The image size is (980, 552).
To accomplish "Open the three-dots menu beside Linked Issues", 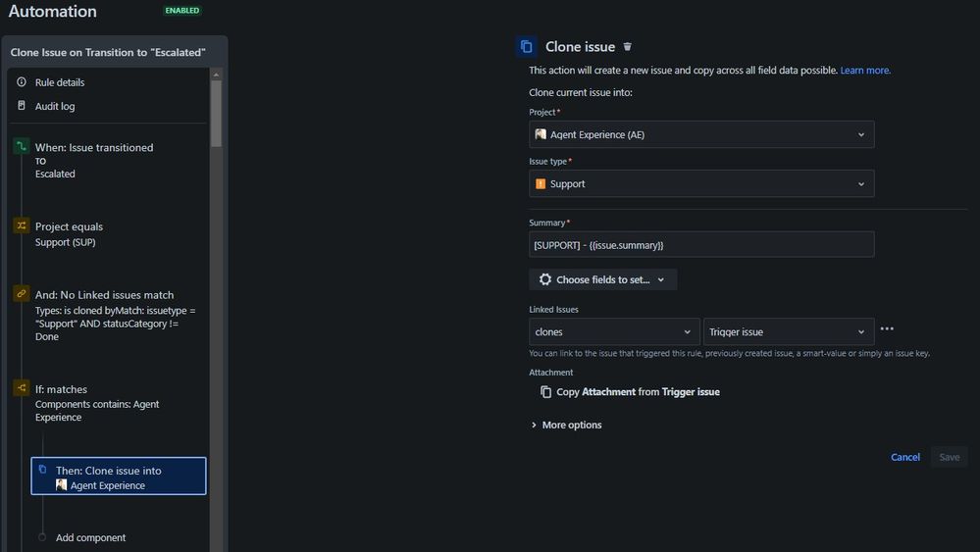I will (x=887, y=328).
